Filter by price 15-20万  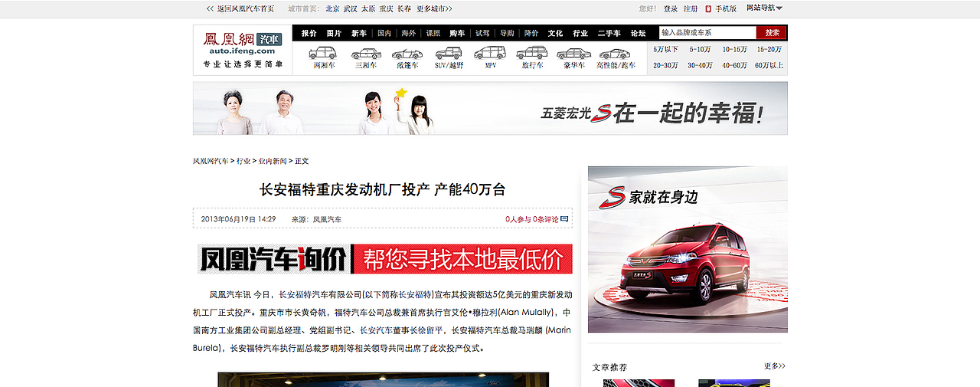pyautogui.click(x=769, y=49)
